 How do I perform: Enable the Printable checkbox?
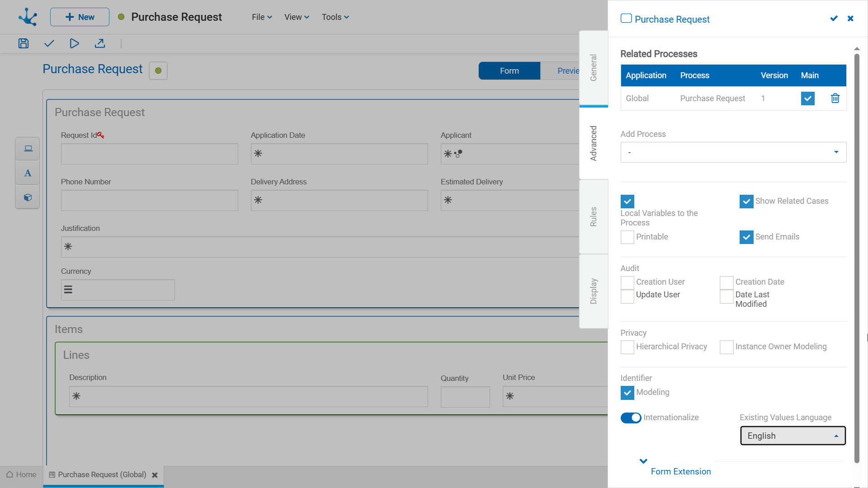(627, 237)
